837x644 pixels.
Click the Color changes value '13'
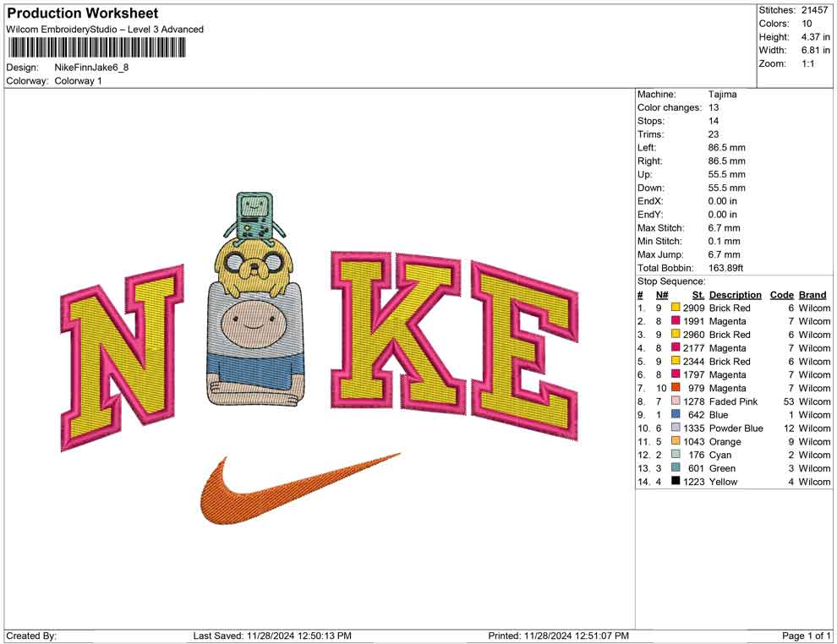click(714, 107)
